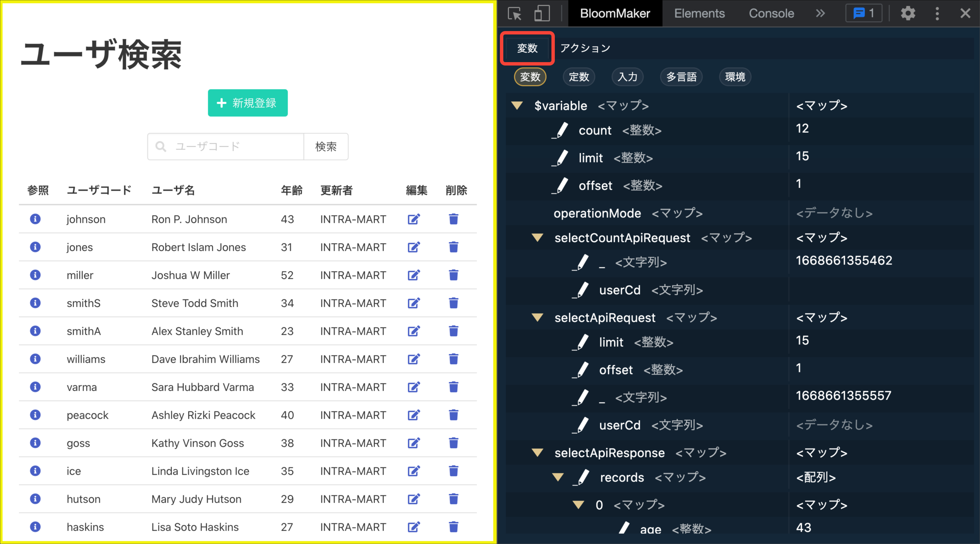This screenshot has width=980, height=544.
Task: Collapse the selectCountApiRequest node
Action: tap(537, 238)
